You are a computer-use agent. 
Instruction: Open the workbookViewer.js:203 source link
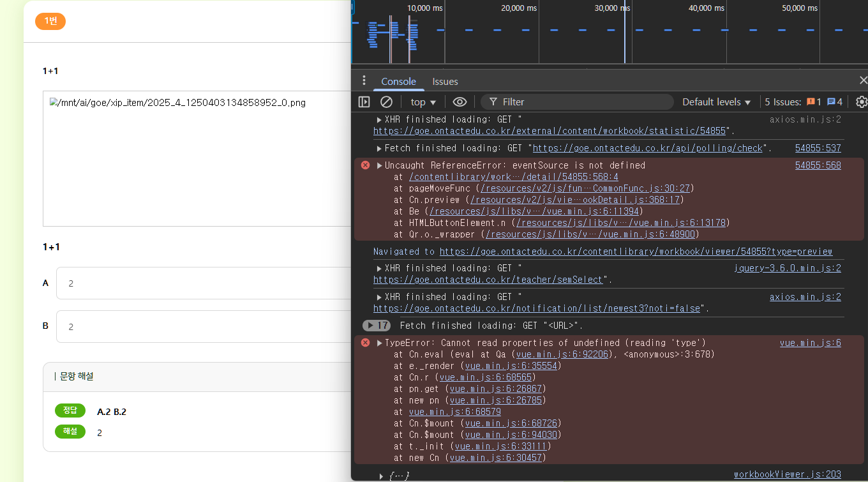787,474
